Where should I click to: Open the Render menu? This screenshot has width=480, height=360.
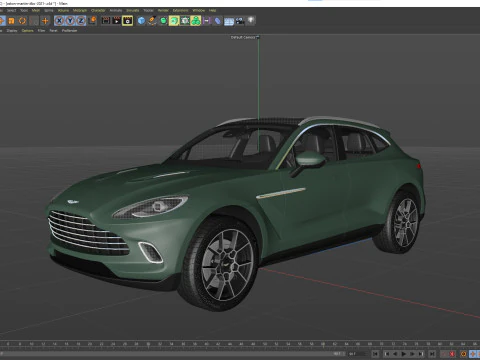click(x=163, y=10)
